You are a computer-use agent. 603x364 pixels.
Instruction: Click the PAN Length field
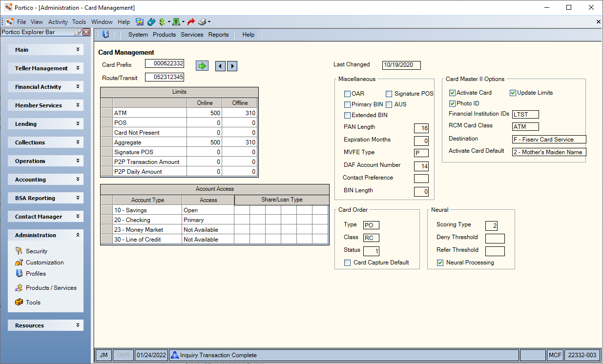coord(421,128)
